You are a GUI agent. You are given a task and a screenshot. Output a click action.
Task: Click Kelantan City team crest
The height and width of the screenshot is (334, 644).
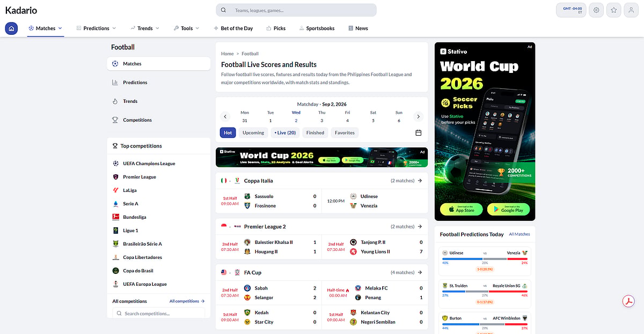353,313
